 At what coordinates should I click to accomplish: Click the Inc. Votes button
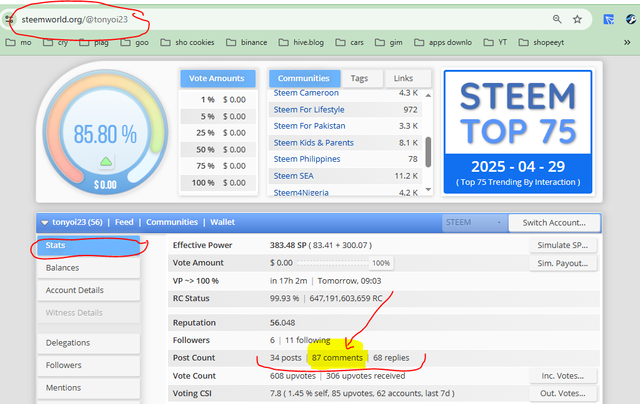562,376
